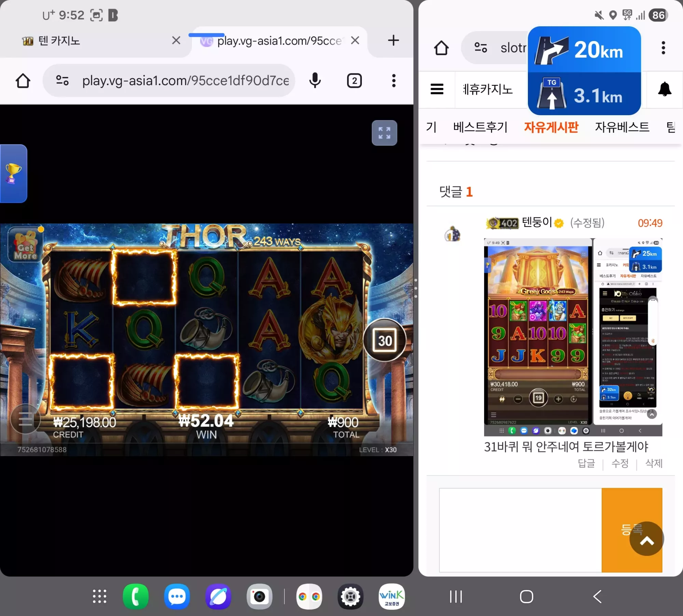
Task: Open site settings icon in left address bar
Action: pyautogui.click(x=62, y=81)
